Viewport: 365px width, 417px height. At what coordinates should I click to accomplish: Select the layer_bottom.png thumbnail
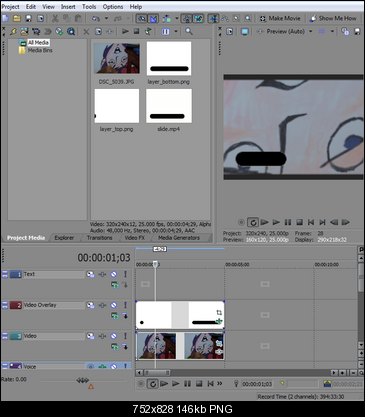(x=169, y=58)
